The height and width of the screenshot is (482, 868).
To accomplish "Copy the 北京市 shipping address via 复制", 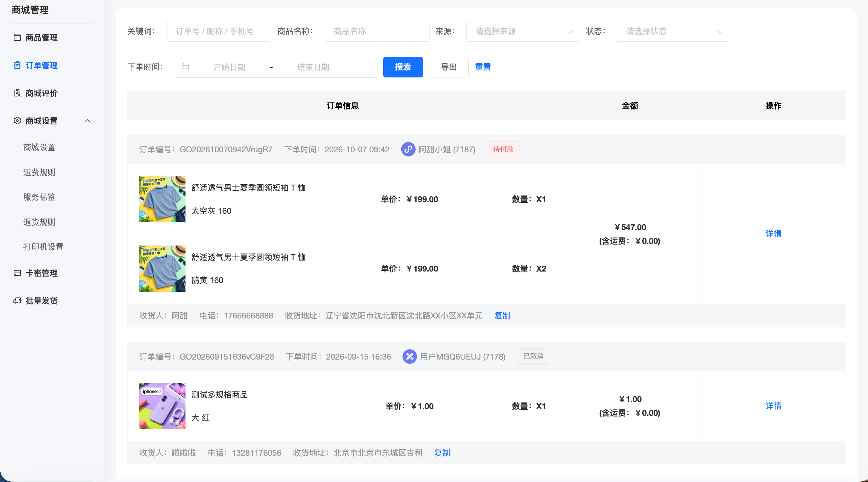I will [x=442, y=453].
